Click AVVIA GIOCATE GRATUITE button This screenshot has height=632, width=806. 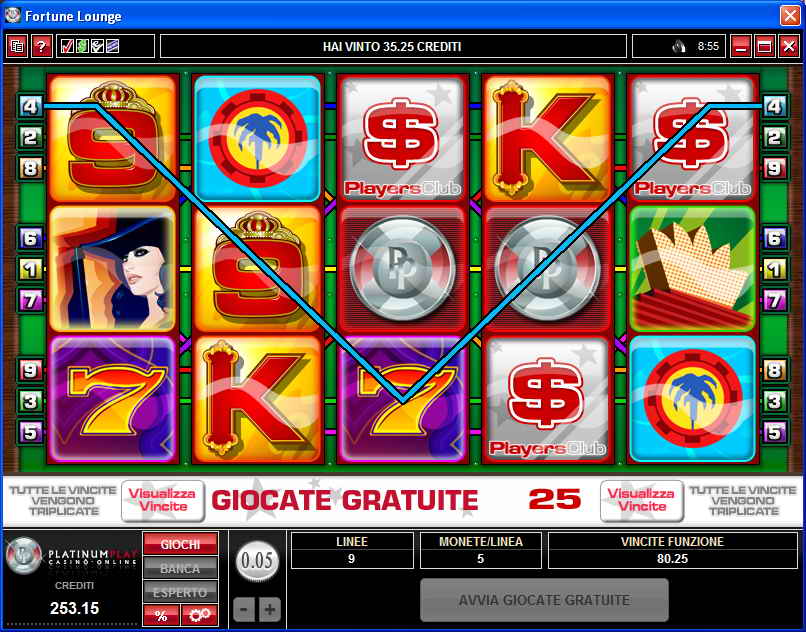click(x=544, y=600)
